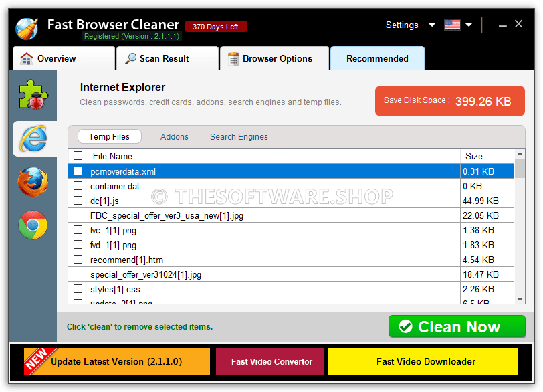Check the box for fvd_1[1].png
Image resolution: width=543 pixels, height=392 pixels.
tap(78, 245)
